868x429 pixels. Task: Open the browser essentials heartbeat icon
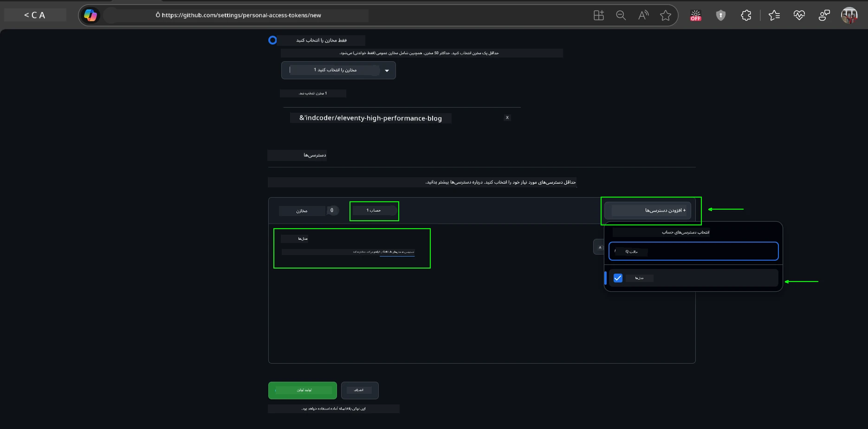coord(799,15)
